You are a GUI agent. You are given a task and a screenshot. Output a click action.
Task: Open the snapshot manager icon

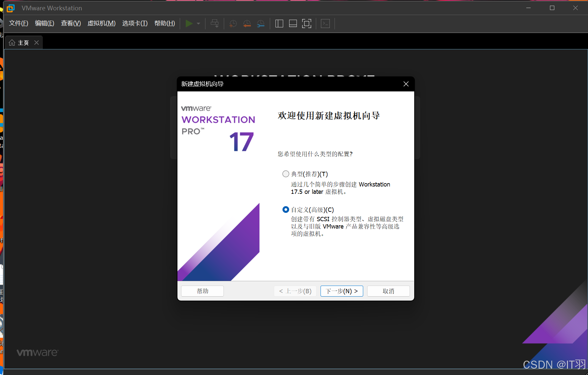click(x=261, y=23)
